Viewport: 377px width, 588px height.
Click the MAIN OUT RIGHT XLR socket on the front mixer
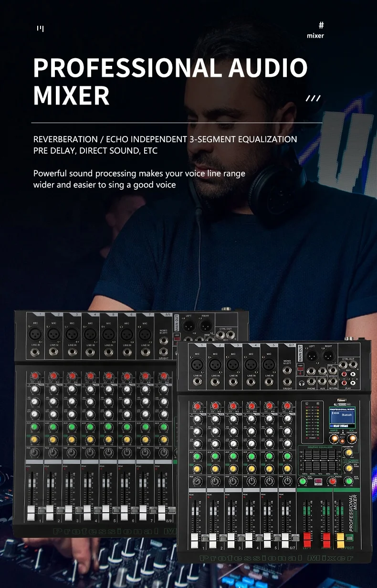click(329, 356)
